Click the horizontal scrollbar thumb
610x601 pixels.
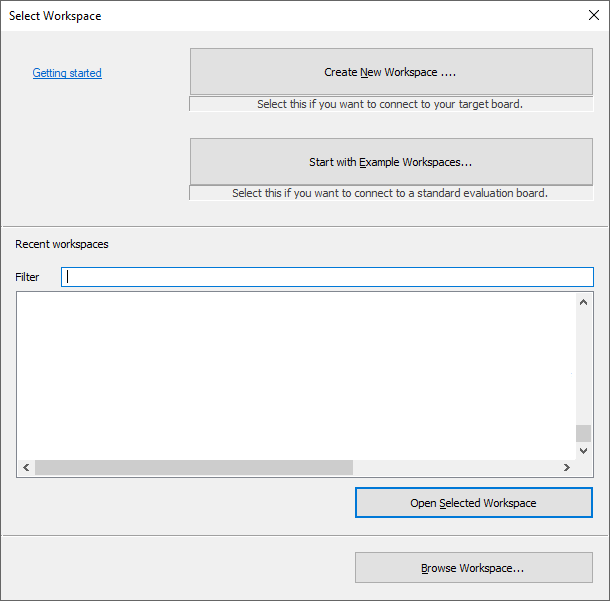tap(193, 467)
